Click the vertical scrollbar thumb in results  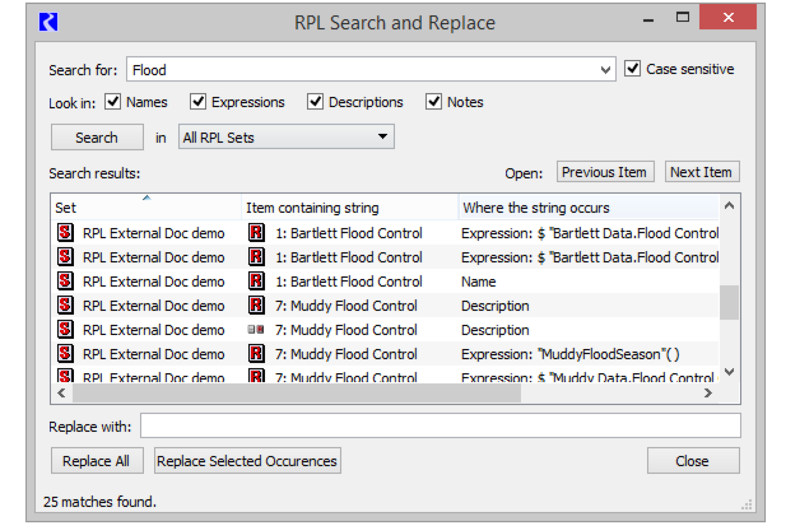coord(729,302)
